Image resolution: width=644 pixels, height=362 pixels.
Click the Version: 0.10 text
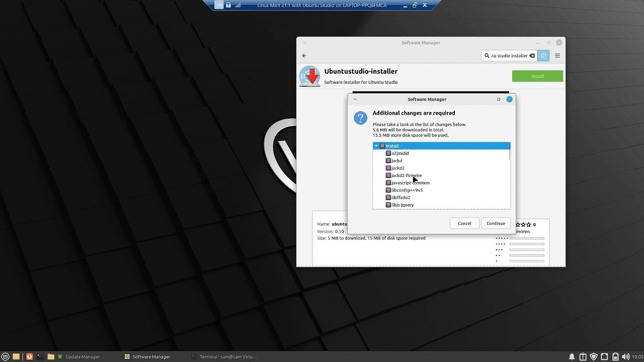point(331,231)
